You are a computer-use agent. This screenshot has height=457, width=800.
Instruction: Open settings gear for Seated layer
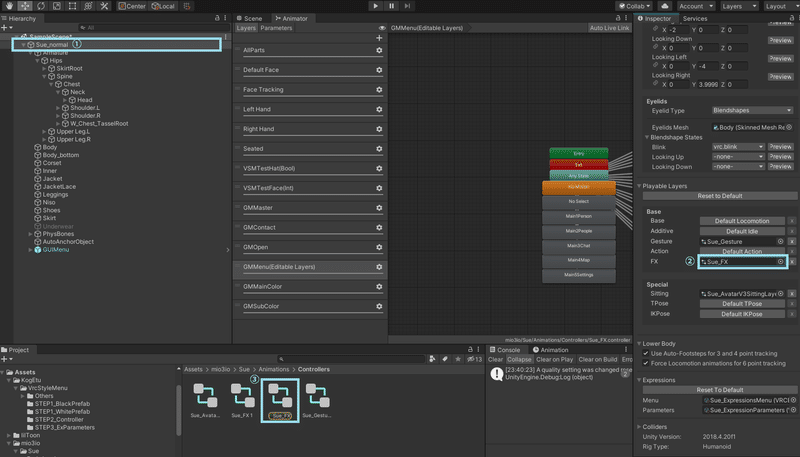coord(379,148)
